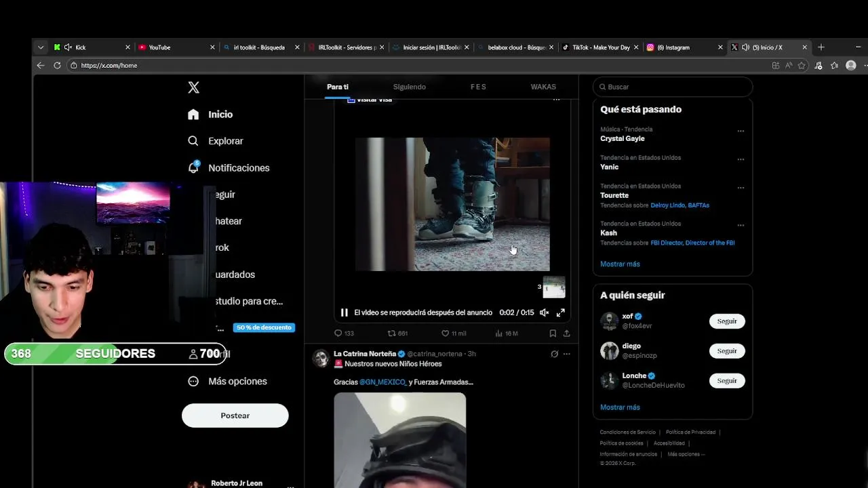The height and width of the screenshot is (488, 868).
Task: Open Notificaciones bell icon
Action: coord(193,167)
